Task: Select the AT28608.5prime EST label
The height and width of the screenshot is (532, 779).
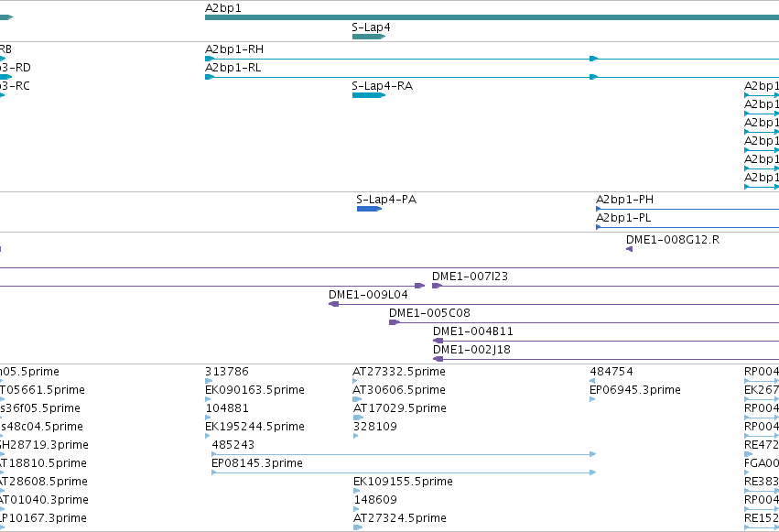Action: pos(44,482)
